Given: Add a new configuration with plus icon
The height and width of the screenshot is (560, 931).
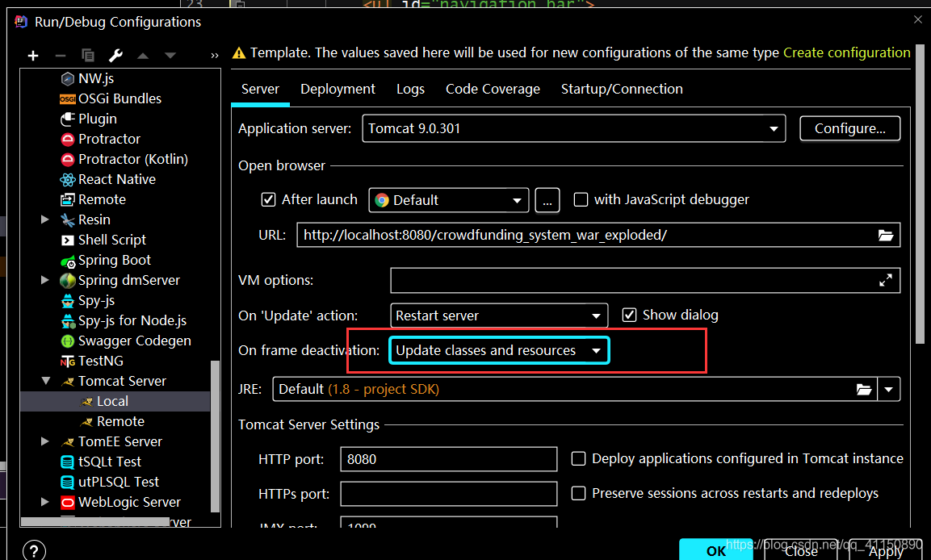Looking at the screenshot, I should coord(33,56).
